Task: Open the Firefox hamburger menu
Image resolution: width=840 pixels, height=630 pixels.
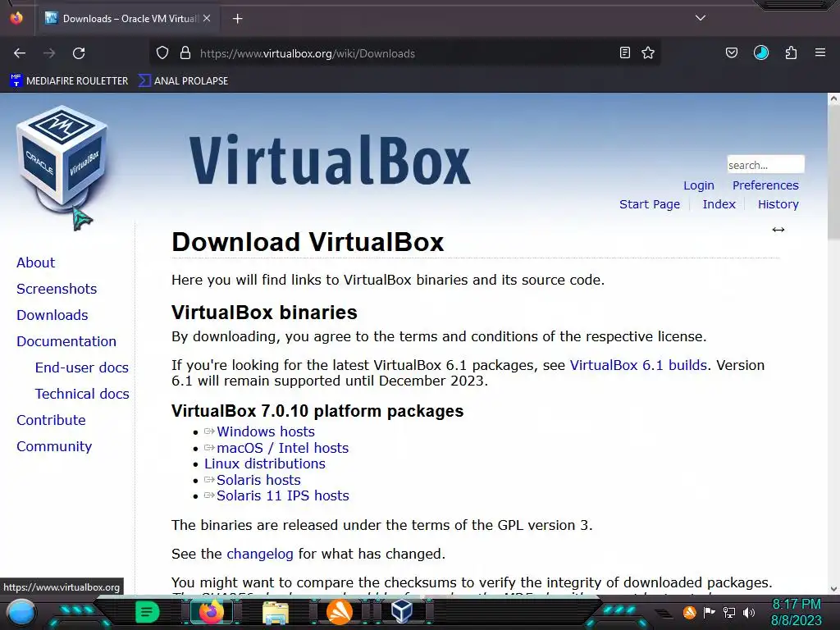Action: (x=820, y=52)
